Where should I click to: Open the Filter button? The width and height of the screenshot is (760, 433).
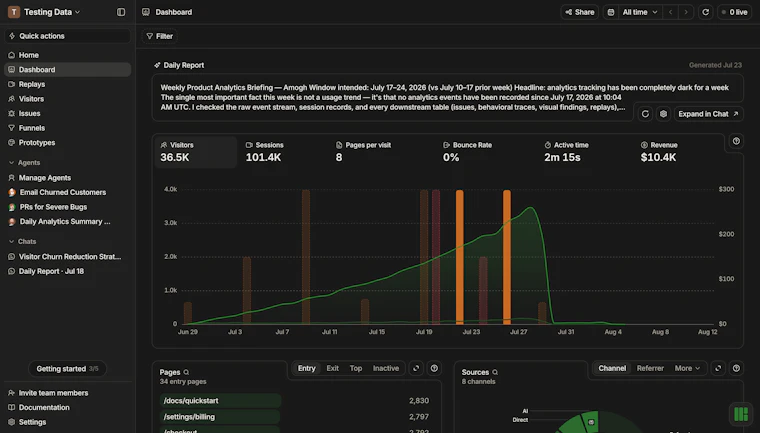[159, 36]
